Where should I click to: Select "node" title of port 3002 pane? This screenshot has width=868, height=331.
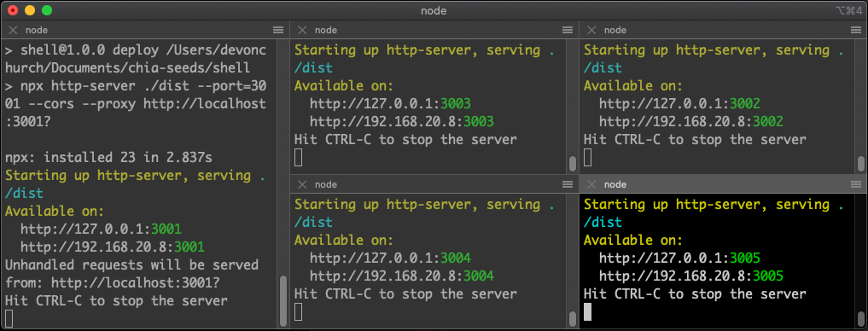click(x=615, y=30)
